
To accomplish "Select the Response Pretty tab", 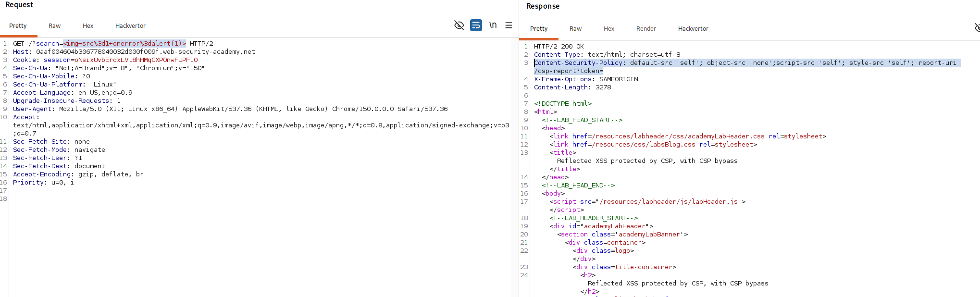I will pos(539,29).
